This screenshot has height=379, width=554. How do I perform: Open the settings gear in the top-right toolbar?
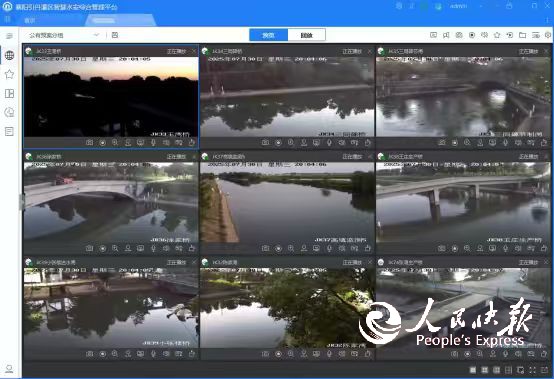(548, 35)
